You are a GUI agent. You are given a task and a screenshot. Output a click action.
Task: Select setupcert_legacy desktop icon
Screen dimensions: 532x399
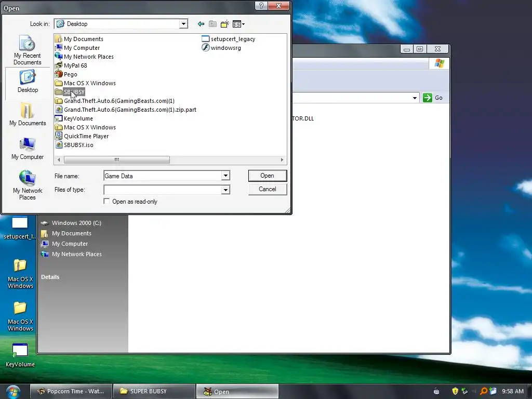(20, 228)
